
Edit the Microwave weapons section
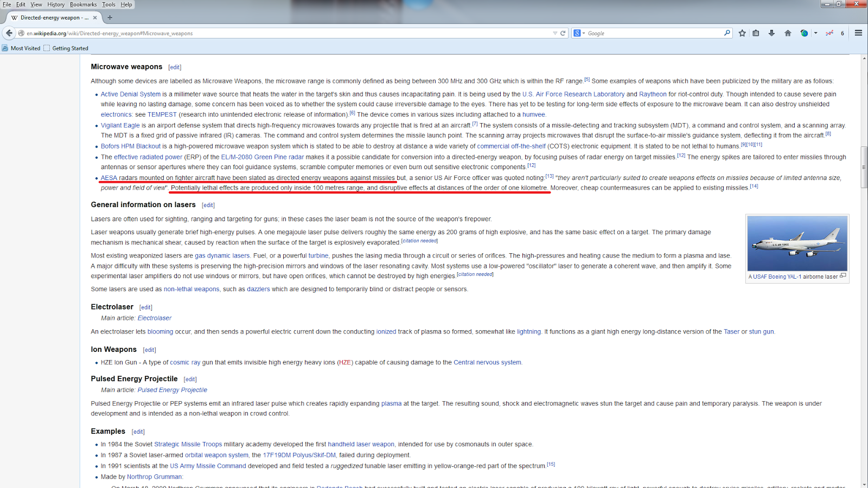(x=175, y=67)
